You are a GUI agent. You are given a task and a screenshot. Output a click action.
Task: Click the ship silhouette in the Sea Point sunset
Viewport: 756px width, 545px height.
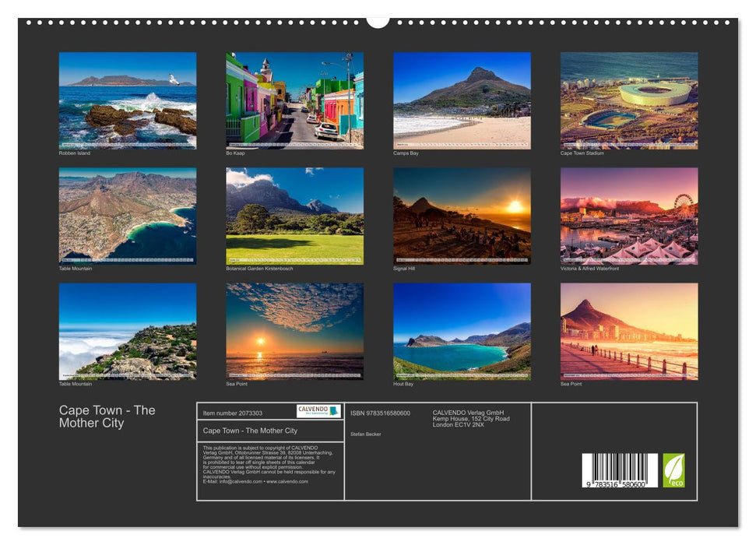tap(325, 352)
